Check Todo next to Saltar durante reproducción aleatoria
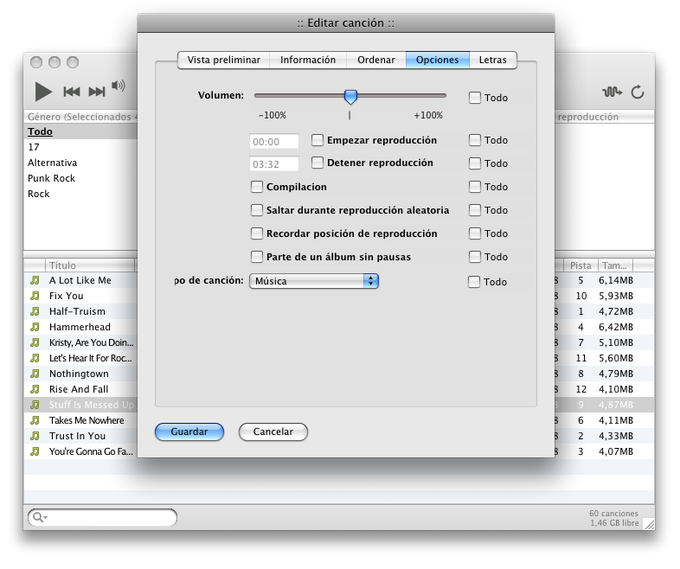The image size is (680, 569). 475,210
